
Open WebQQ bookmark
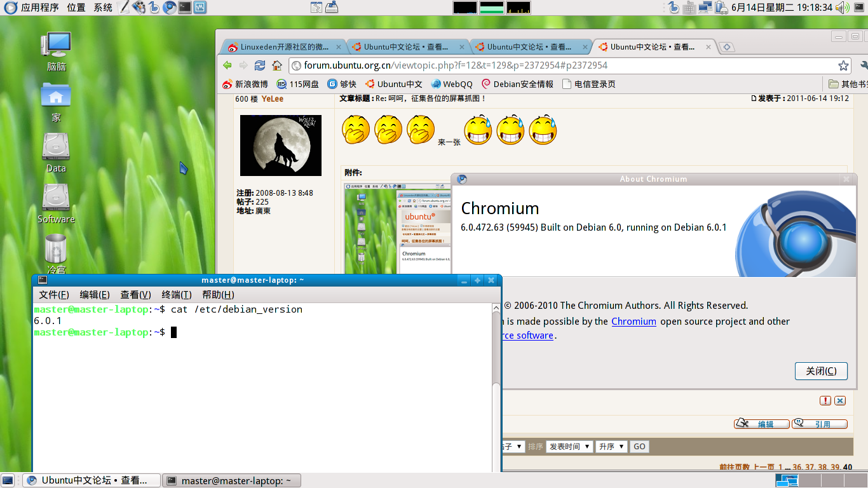[452, 84]
